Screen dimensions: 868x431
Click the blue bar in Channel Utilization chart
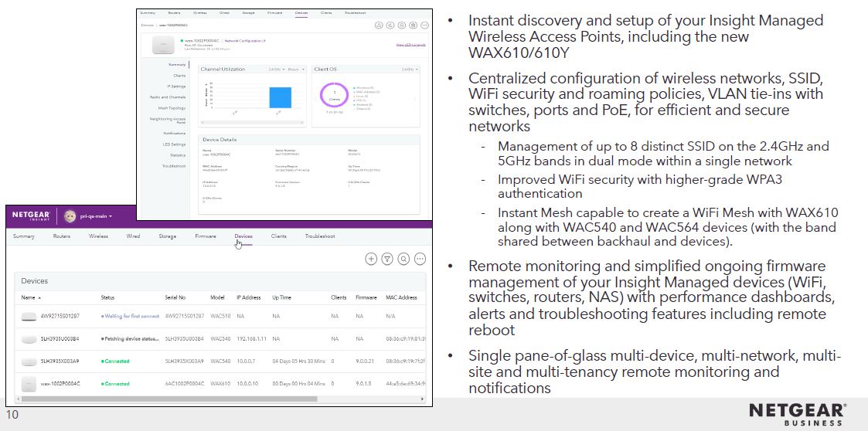[280, 97]
